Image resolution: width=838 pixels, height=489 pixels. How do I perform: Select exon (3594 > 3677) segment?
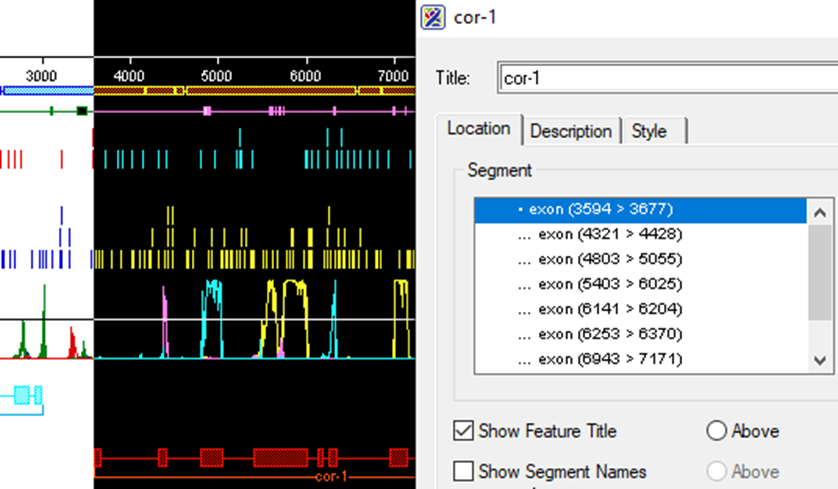pyautogui.click(x=595, y=210)
